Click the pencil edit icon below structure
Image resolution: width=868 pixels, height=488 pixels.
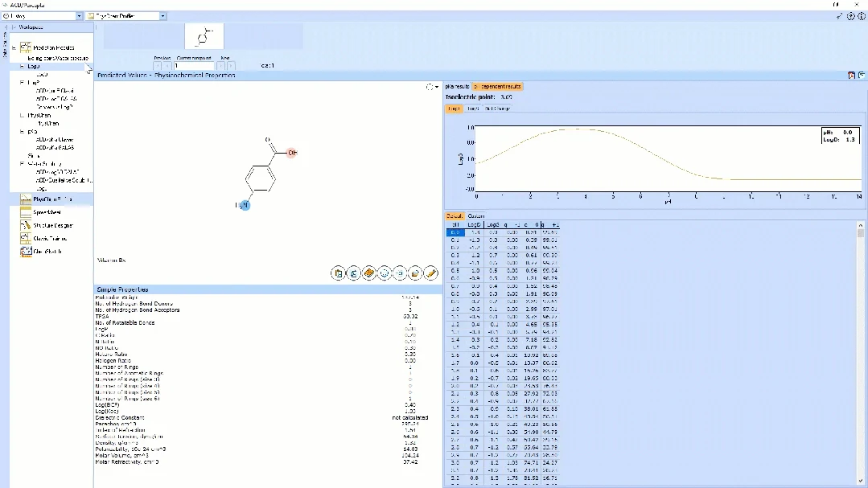pos(430,273)
